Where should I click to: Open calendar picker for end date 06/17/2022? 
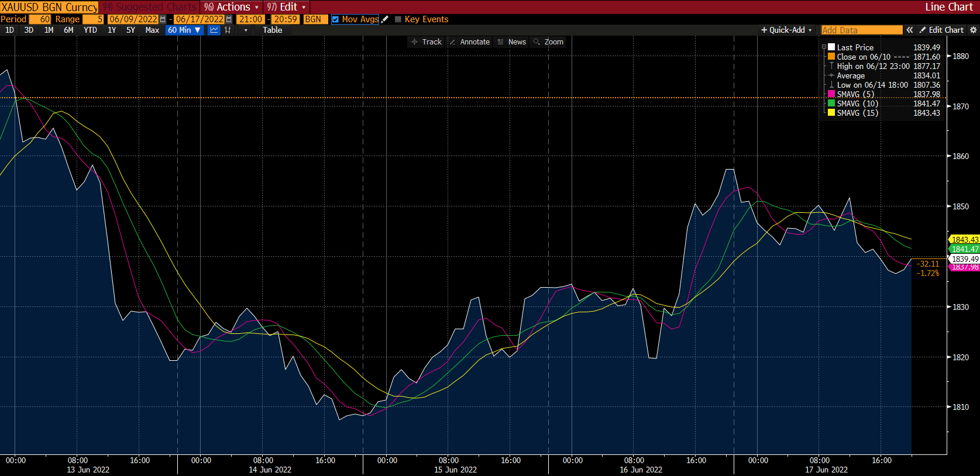229,19
